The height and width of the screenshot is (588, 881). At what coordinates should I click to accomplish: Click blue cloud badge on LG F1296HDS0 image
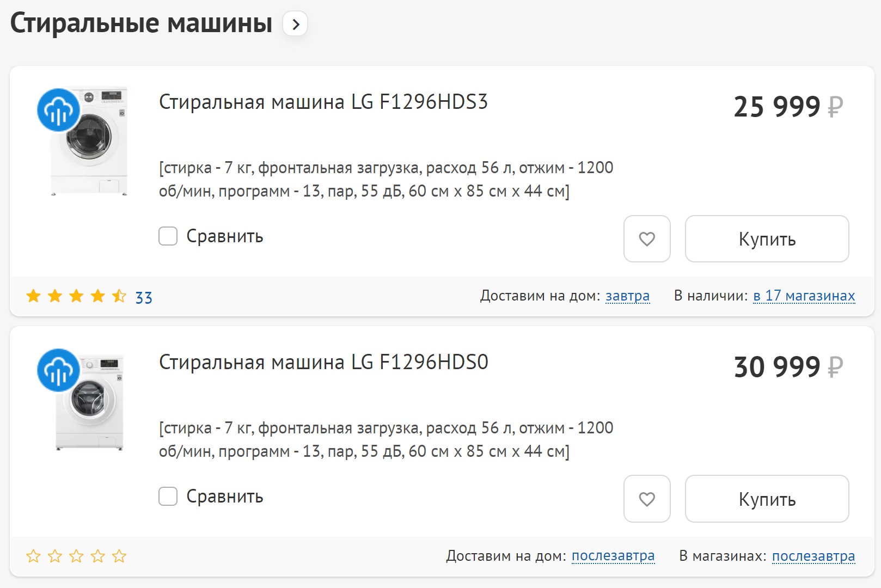coord(58,370)
